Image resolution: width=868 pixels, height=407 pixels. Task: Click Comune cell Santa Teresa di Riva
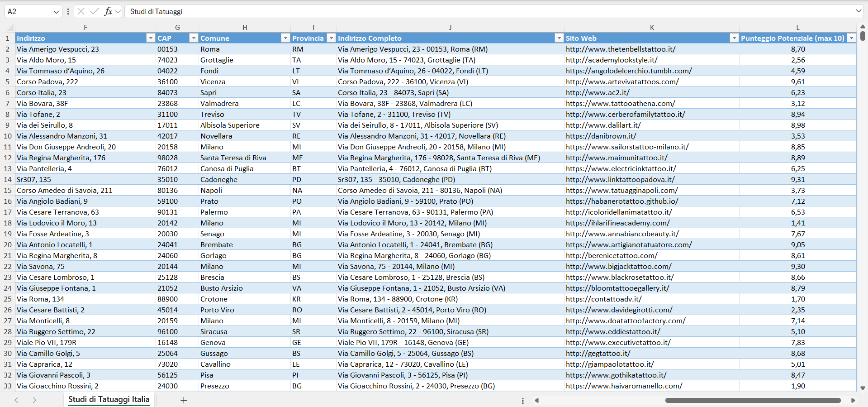(245, 158)
